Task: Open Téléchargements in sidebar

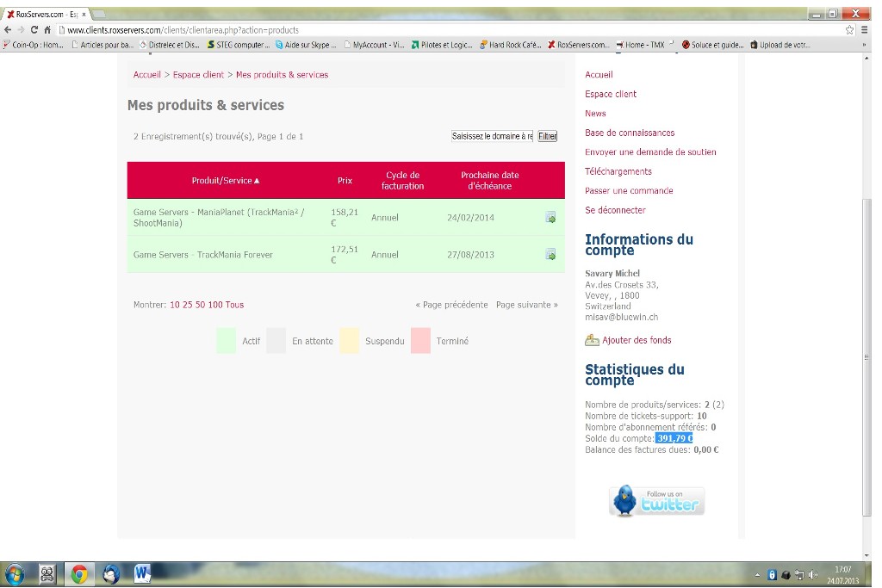Action: (x=618, y=171)
